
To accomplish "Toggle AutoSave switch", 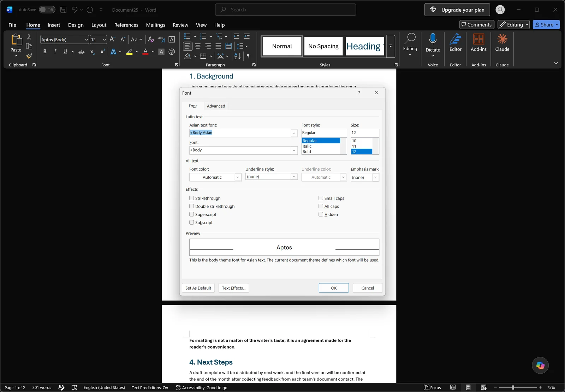I will pos(47,10).
